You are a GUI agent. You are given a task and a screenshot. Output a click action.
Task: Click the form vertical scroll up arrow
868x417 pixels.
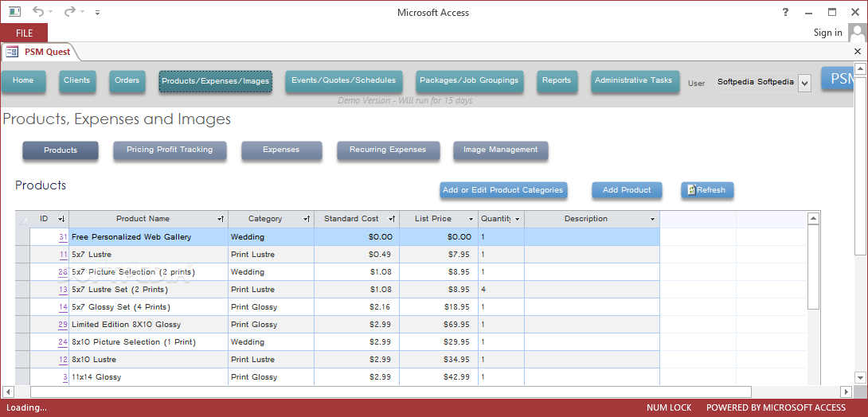[x=860, y=69]
